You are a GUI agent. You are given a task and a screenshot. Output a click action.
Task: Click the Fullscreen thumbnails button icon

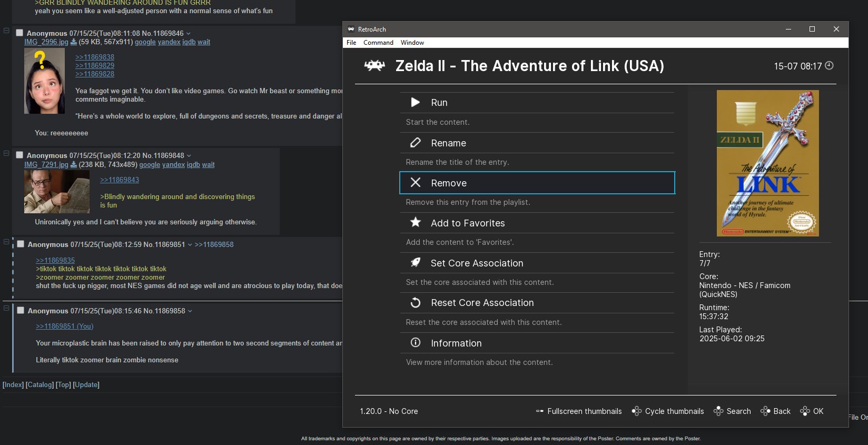click(540, 411)
